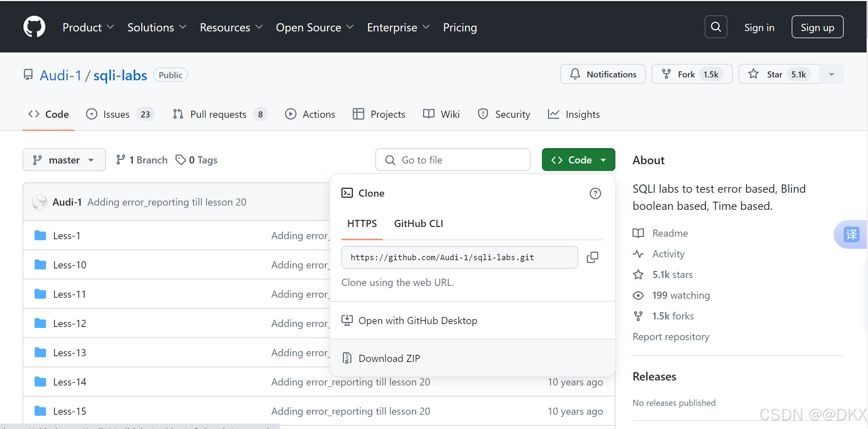
Task: Open the latest commit message link
Action: click(167, 202)
